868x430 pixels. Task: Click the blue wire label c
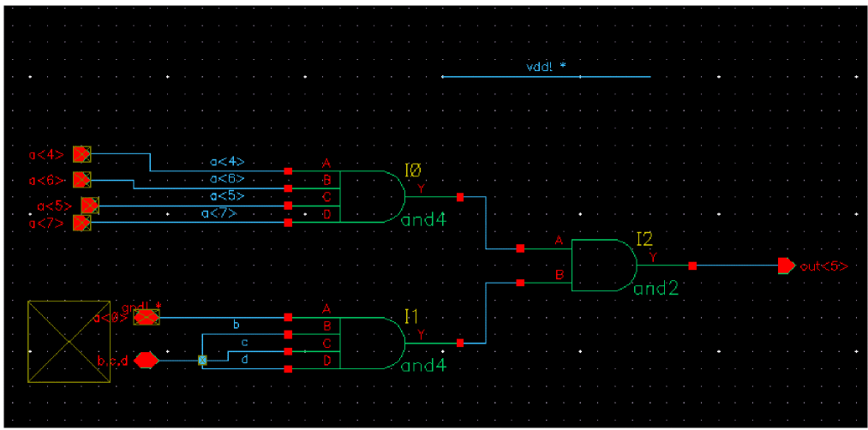click(x=245, y=342)
